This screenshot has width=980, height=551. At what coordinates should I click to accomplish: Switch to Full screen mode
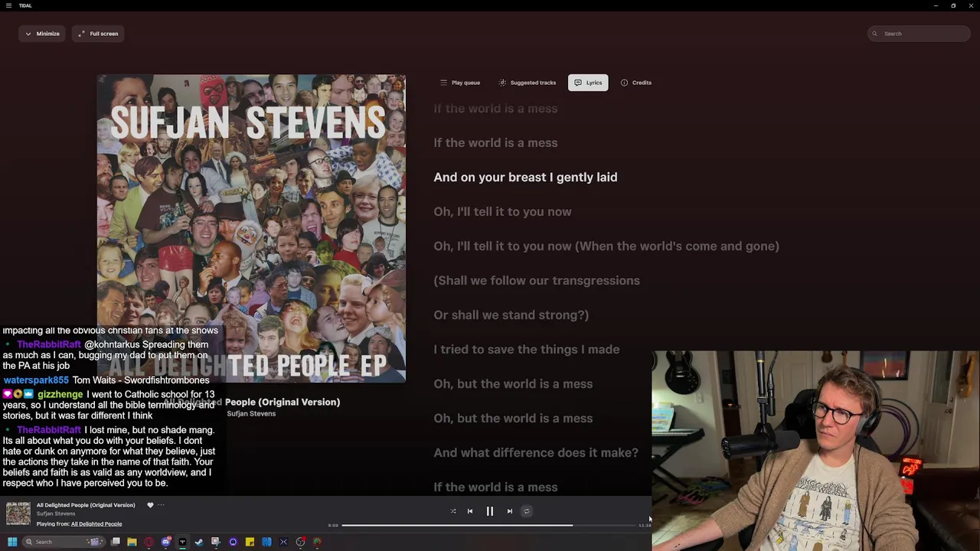pos(98,34)
